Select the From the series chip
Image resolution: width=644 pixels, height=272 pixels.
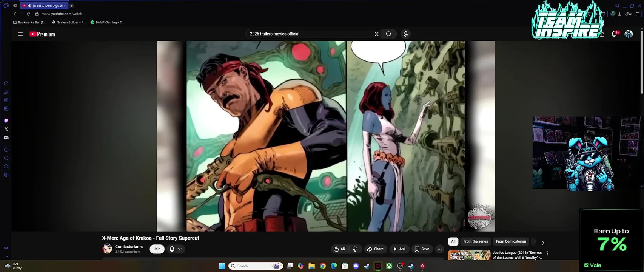476,241
